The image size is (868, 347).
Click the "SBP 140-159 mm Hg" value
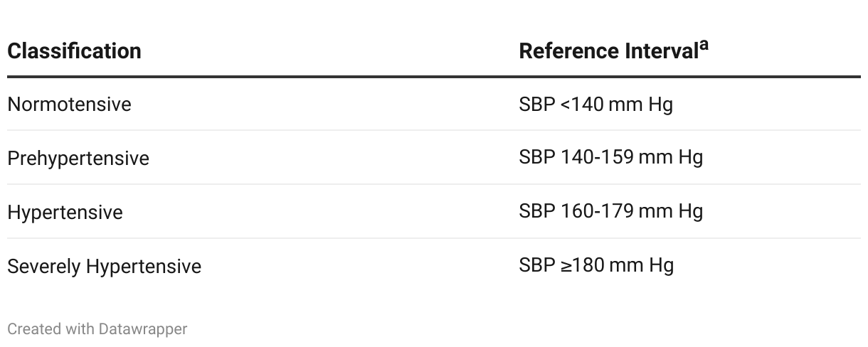pos(610,157)
